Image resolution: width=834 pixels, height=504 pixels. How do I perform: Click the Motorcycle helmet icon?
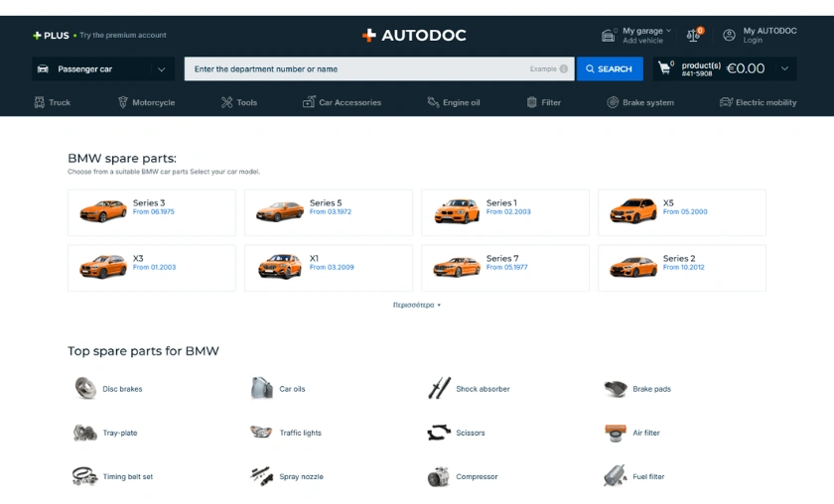pos(123,102)
